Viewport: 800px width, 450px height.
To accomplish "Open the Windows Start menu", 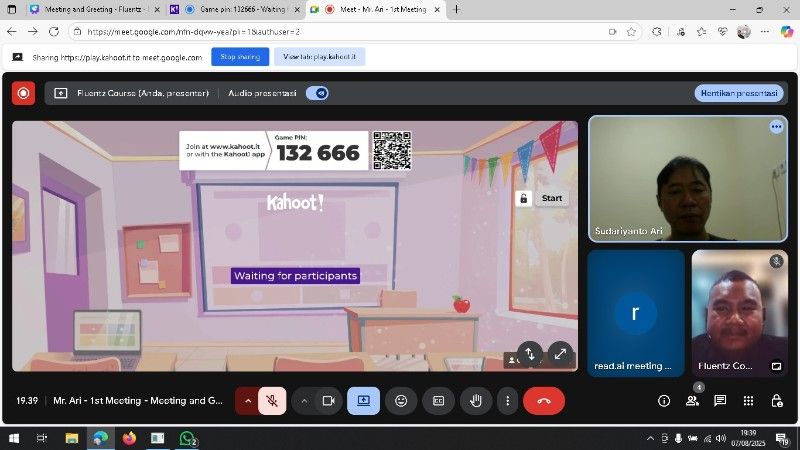I will (x=14, y=438).
